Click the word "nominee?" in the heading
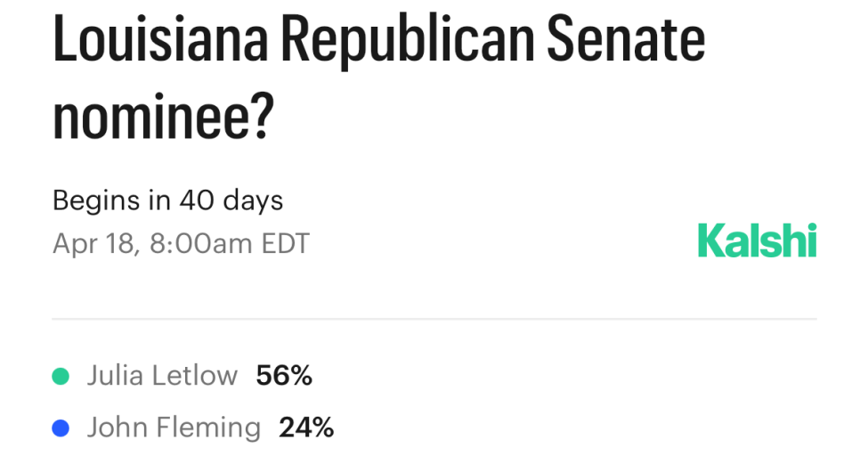Screen dimensions: 868x456 161,118
